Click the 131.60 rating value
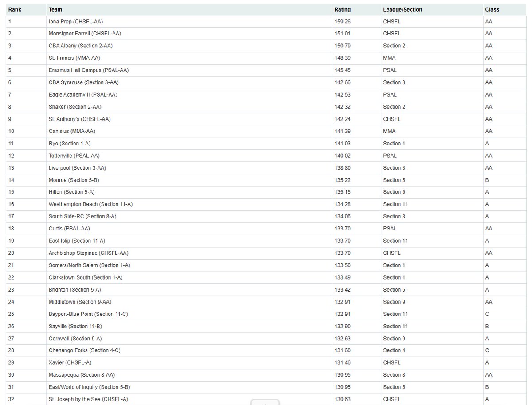 tap(342, 350)
